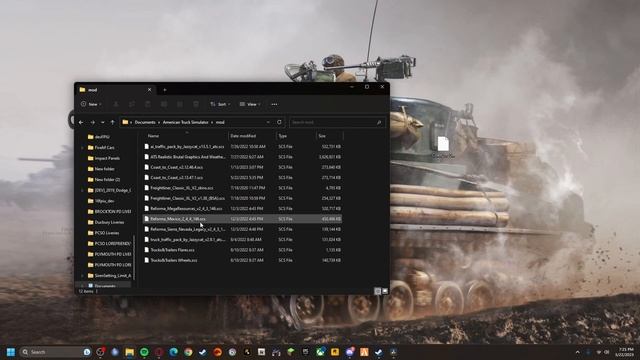This screenshot has height=360, width=640.
Task: Expand the SirenSetting_Limit folder arrow
Action: pos(82,276)
